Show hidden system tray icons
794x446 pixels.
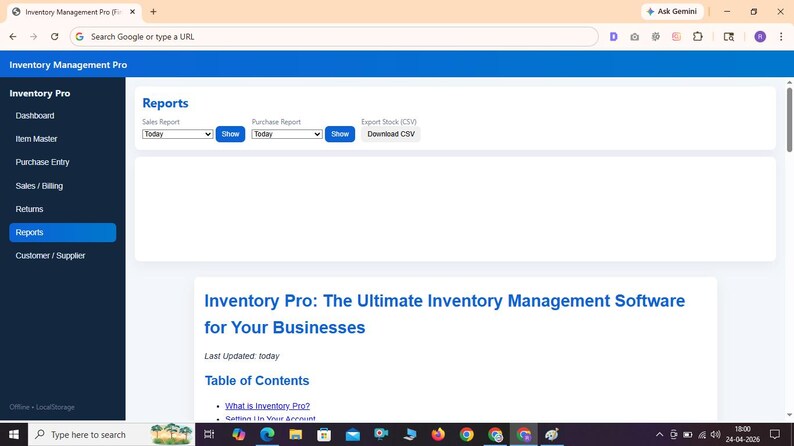[x=659, y=434]
